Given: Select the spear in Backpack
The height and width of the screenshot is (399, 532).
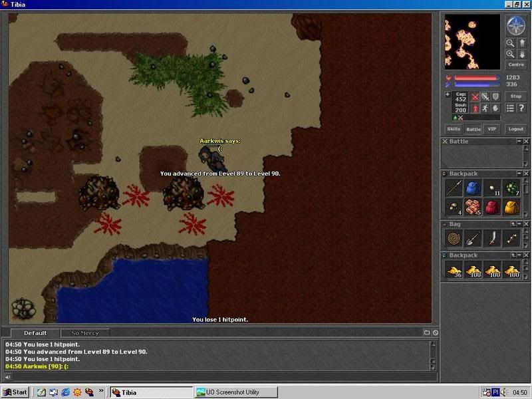Looking at the screenshot, I should 454,188.
